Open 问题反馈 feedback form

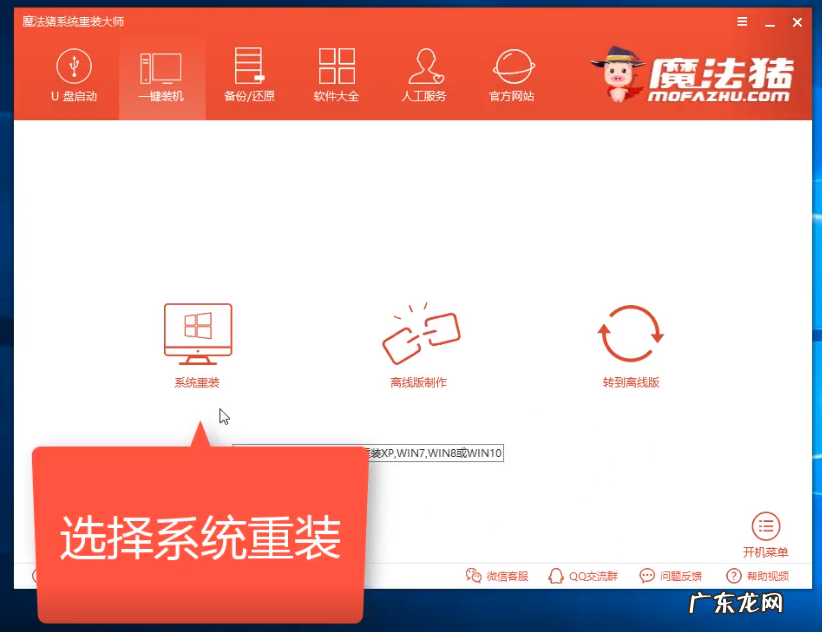pyautogui.click(x=669, y=576)
